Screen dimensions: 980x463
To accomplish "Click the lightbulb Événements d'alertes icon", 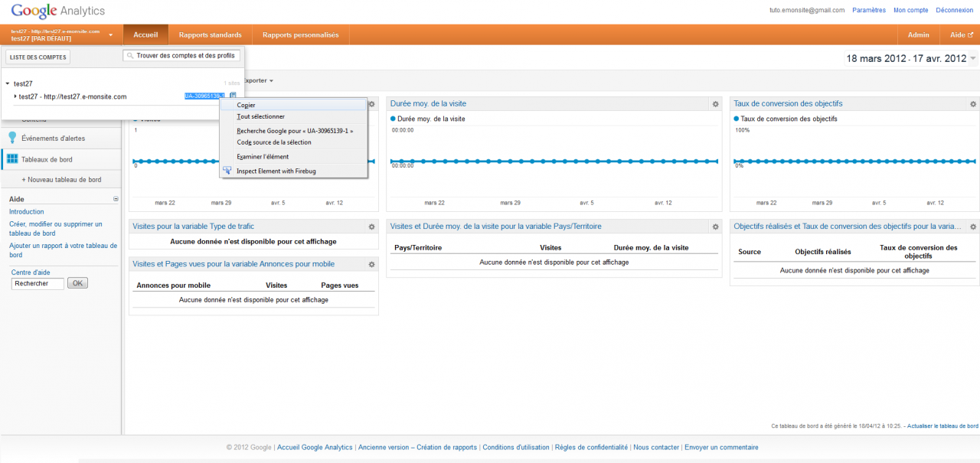I will (12, 138).
